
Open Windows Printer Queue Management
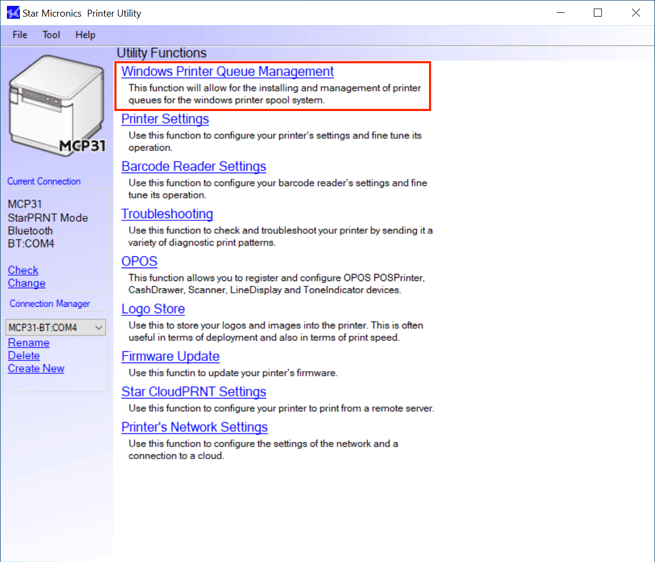[227, 72]
